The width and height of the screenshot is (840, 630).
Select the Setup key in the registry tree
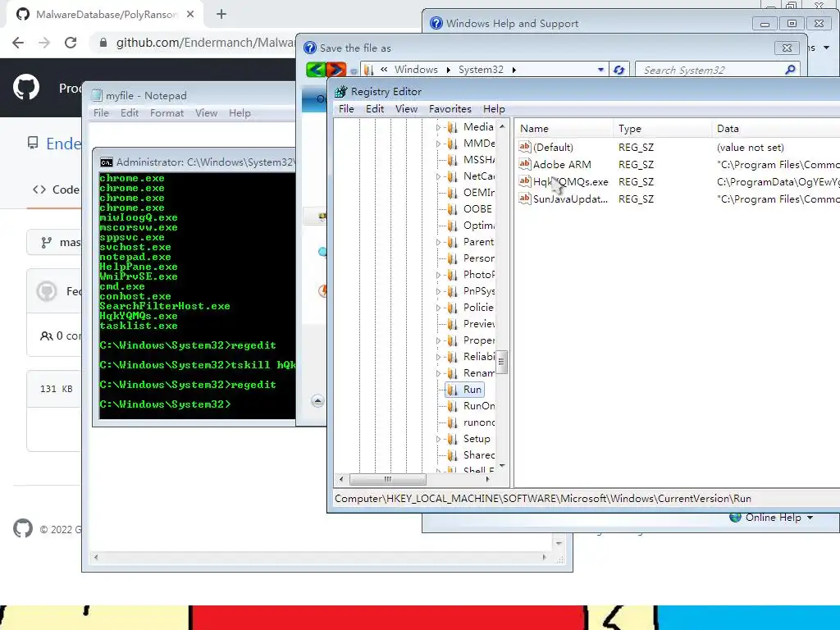tap(477, 439)
